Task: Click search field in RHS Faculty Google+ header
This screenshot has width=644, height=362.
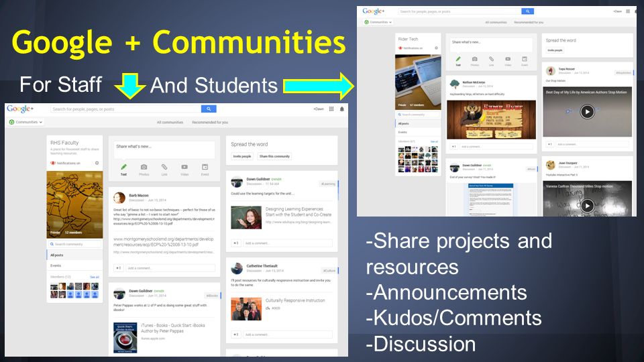Action: [125, 109]
